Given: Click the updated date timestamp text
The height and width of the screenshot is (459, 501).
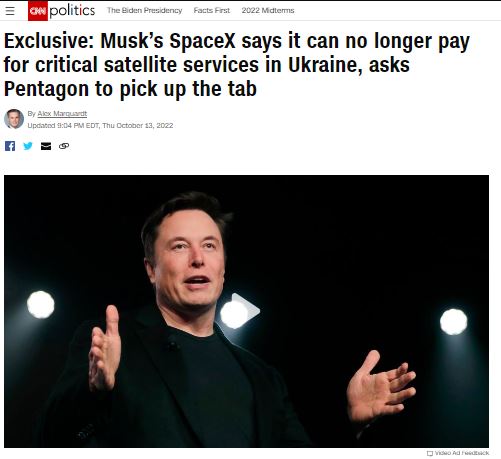Looking at the screenshot, I should [x=100, y=126].
